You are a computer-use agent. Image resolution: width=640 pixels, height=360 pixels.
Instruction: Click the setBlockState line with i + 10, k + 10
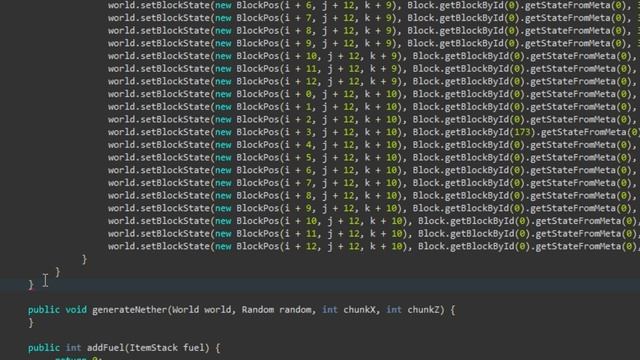coord(374,221)
